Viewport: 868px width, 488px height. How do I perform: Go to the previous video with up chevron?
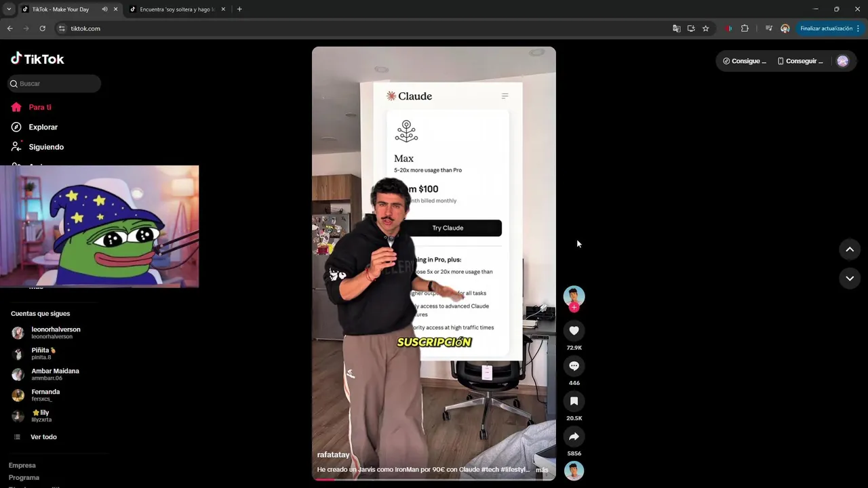pos(849,249)
